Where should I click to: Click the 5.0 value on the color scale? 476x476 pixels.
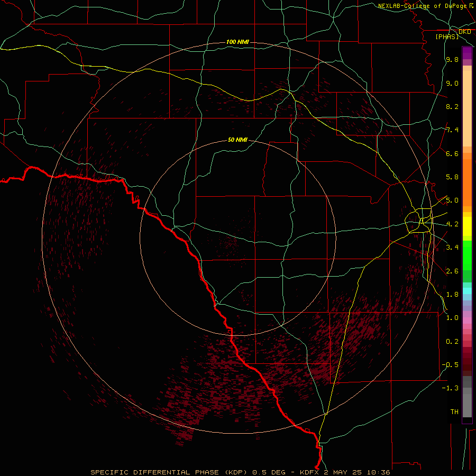pos(452,200)
